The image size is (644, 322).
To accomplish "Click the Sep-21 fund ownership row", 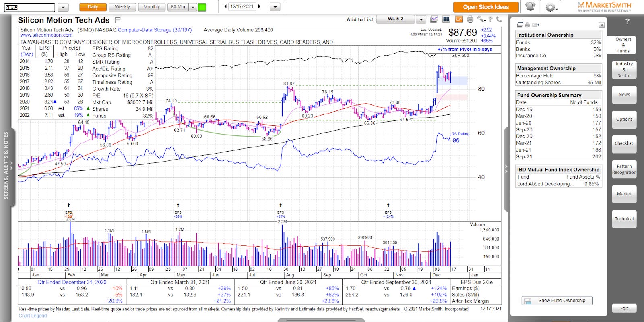I will pyautogui.click(x=558, y=156).
